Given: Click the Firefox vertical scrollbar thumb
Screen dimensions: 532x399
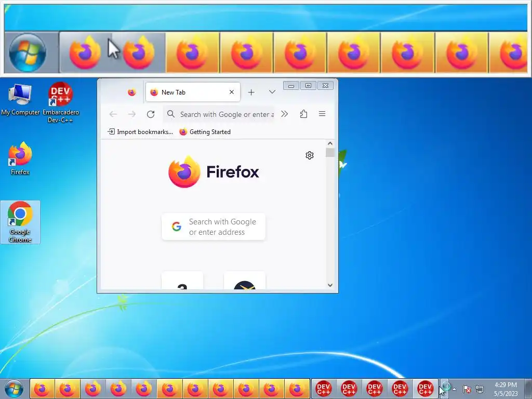Looking at the screenshot, I should (x=330, y=152).
